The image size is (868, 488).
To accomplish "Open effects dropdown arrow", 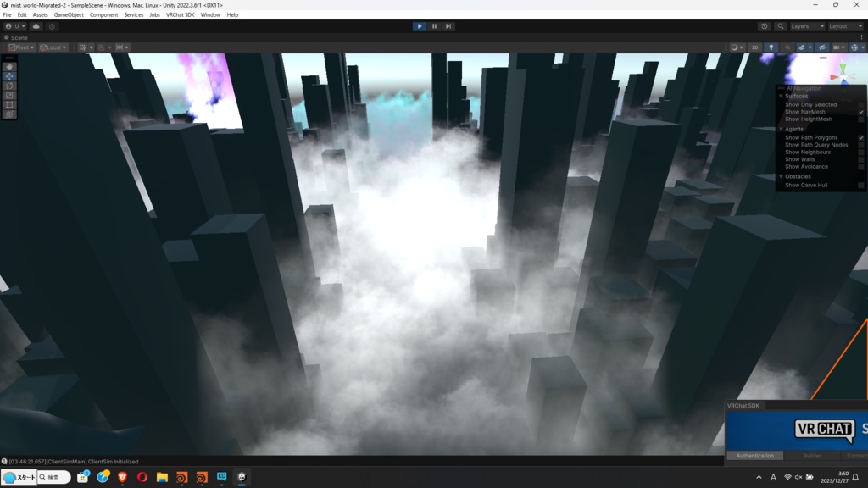I will [x=810, y=47].
